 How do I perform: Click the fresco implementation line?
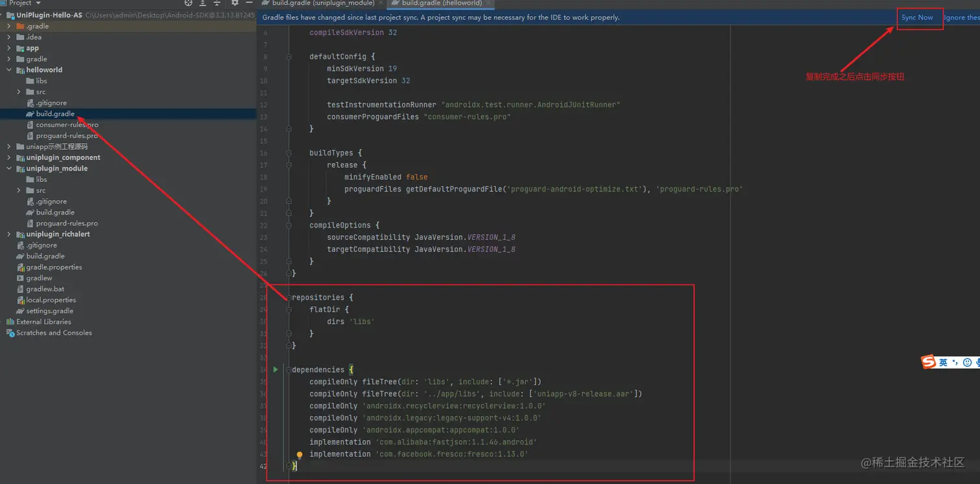(419, 454)
